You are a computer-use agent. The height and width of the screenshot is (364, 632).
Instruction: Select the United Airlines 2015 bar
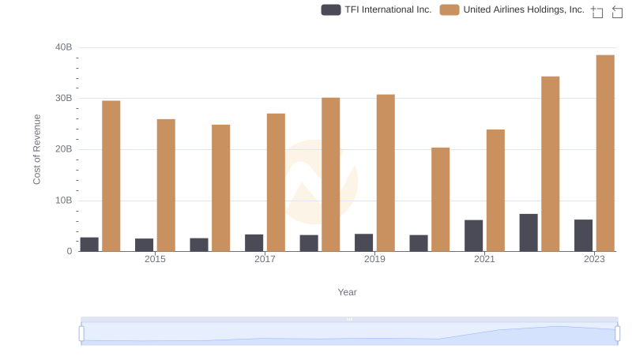pos(166,186)
